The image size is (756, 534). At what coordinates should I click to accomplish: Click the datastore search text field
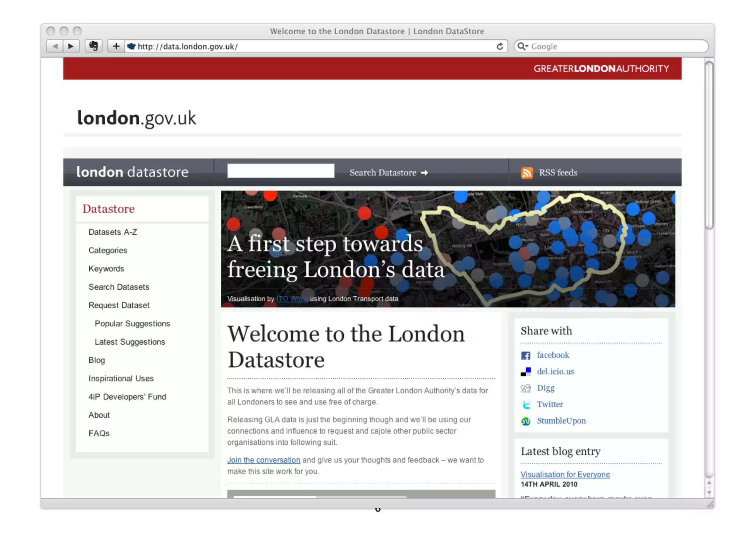coord(281,171)
